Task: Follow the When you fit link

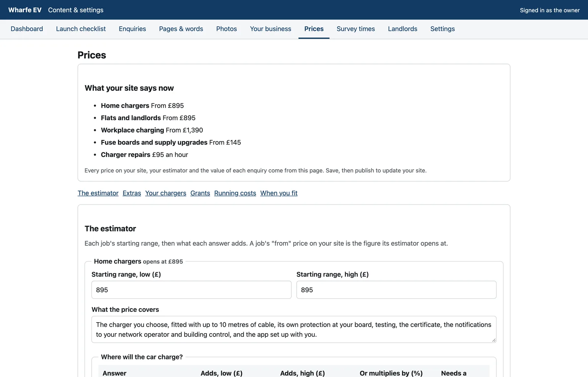Action: 279,193
